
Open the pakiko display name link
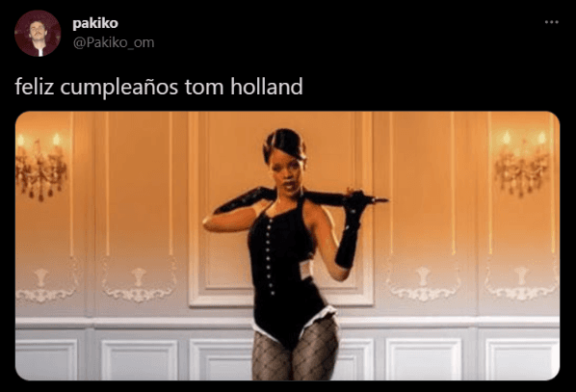(x=95, y=23)
